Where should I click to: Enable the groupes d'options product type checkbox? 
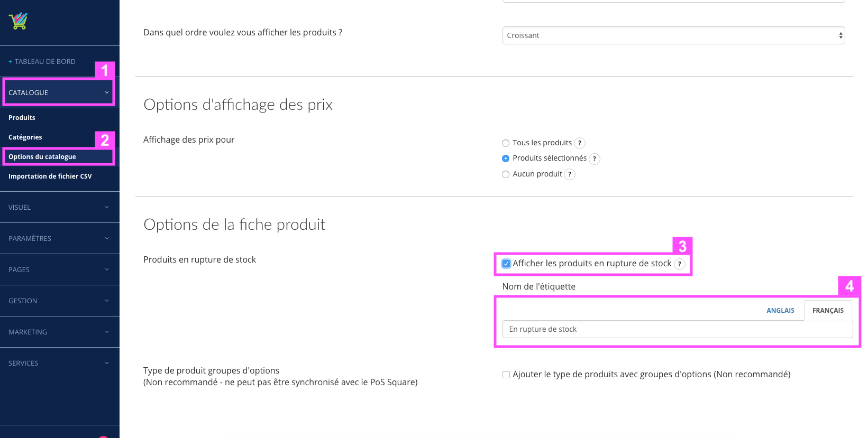(506, 375)
